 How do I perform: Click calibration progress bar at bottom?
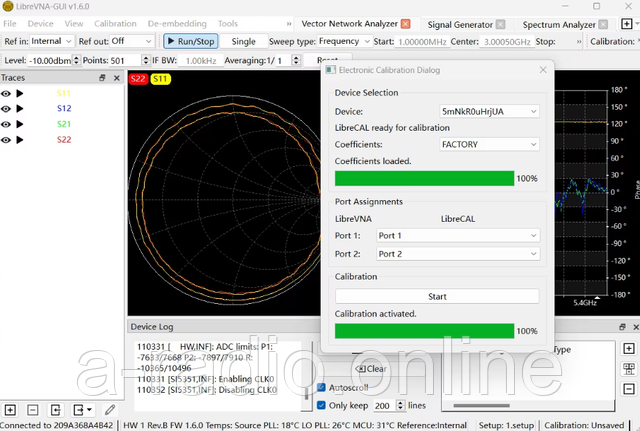coord(424,331)
